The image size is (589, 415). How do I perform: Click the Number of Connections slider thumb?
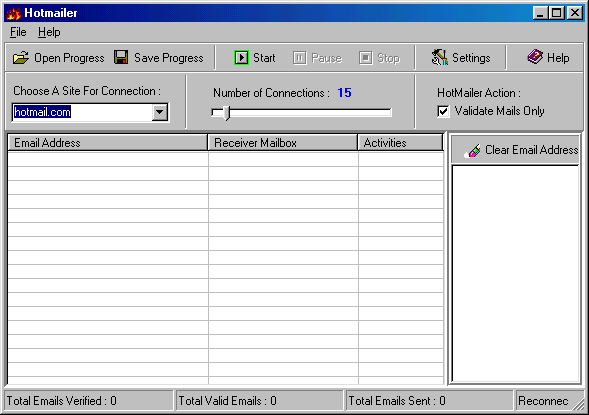click(x=226, y=113)
